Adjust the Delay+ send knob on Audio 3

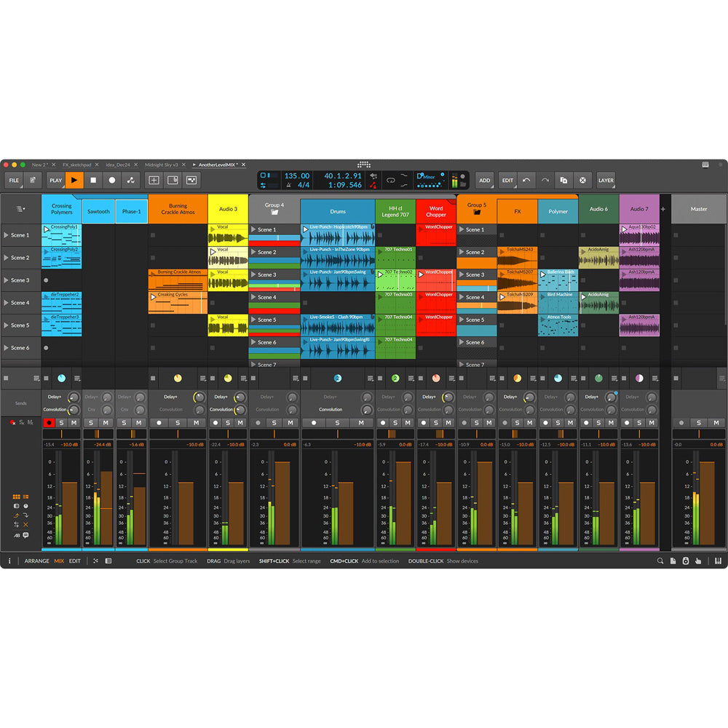click(240, 397)
